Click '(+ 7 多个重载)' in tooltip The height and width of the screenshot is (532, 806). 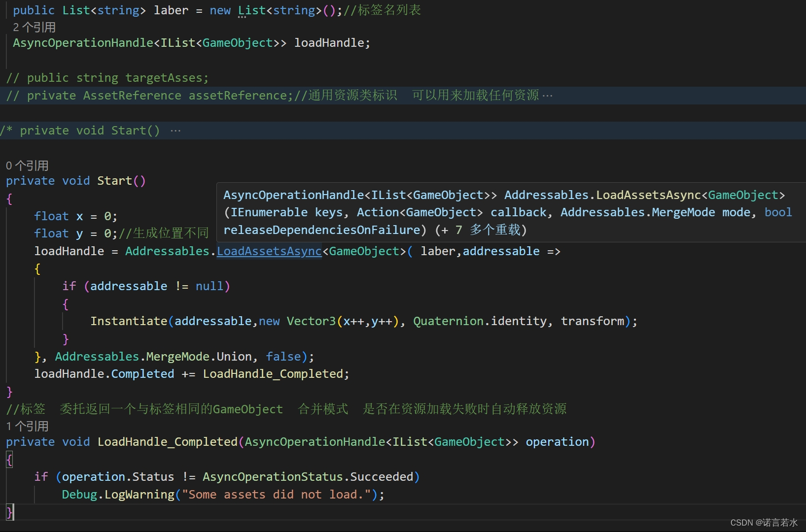481,230
